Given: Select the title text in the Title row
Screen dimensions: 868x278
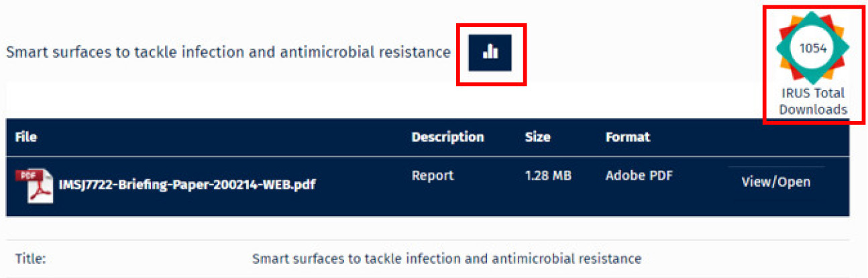Looking at the screenshot, I should click(x=446, y=259).
